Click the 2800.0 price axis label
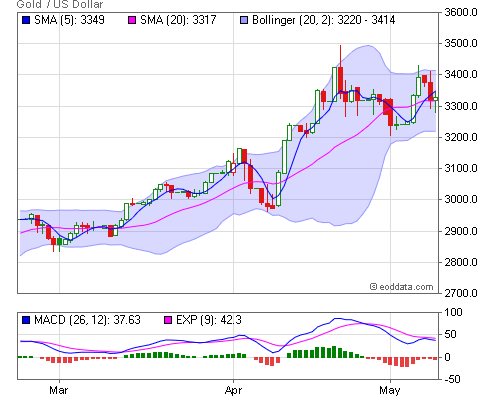490x400 pixels. click(461, 262)
